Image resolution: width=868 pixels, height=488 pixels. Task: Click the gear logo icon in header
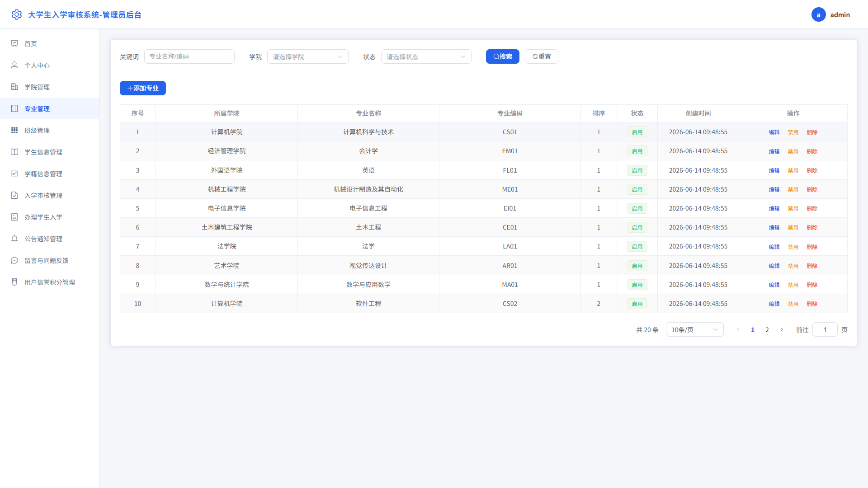coord(17,14)
